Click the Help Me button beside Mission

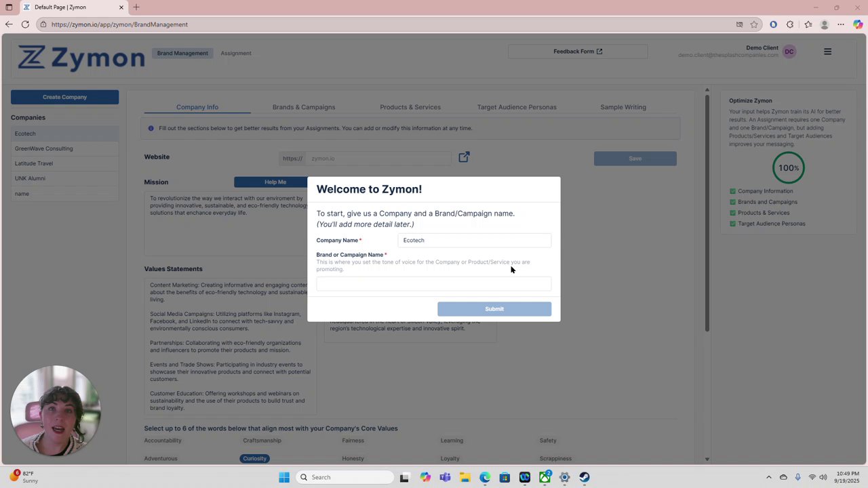point(275,182)
